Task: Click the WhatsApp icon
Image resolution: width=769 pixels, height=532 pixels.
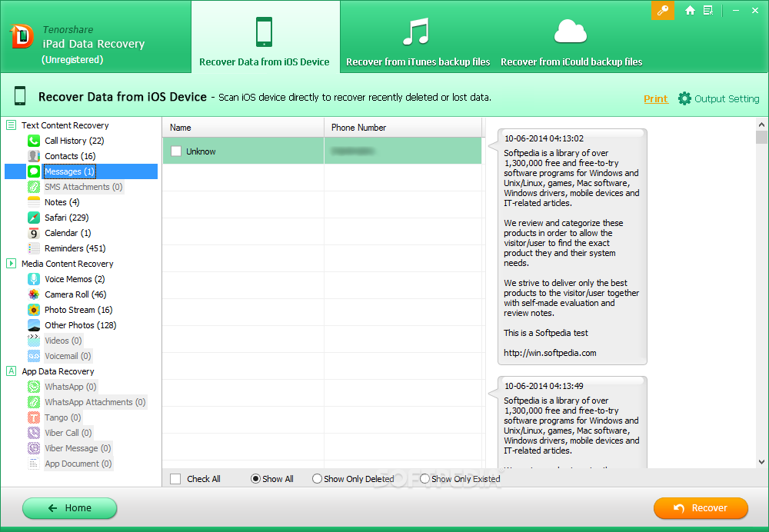Action: (34, 387)
